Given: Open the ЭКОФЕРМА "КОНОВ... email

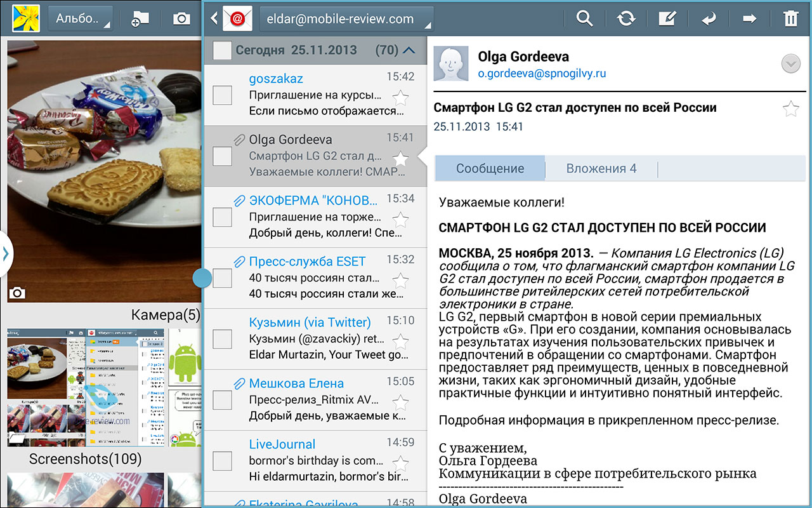Looking at the screenshot, I should point(315,217).
